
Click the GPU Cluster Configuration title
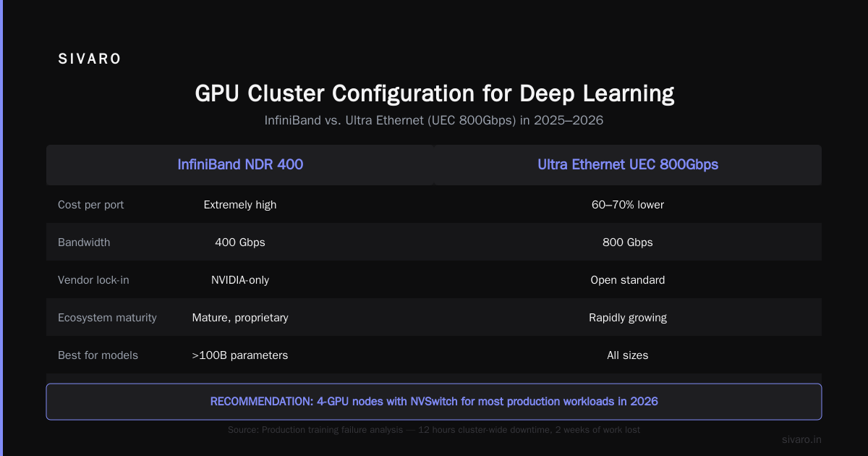click(x=434, y=93)
